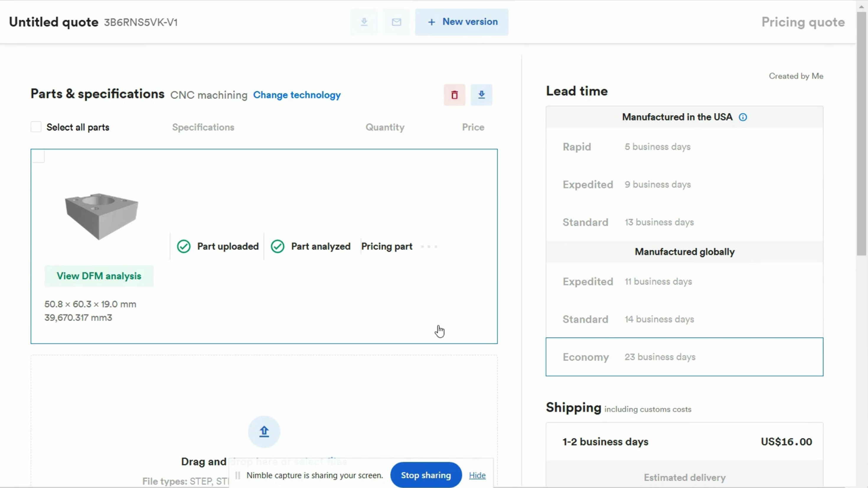Image resolution: width=868 pixels, height=488 pixels.
Task: Click the Manufactured globally heading
Action: click(684, 252)
